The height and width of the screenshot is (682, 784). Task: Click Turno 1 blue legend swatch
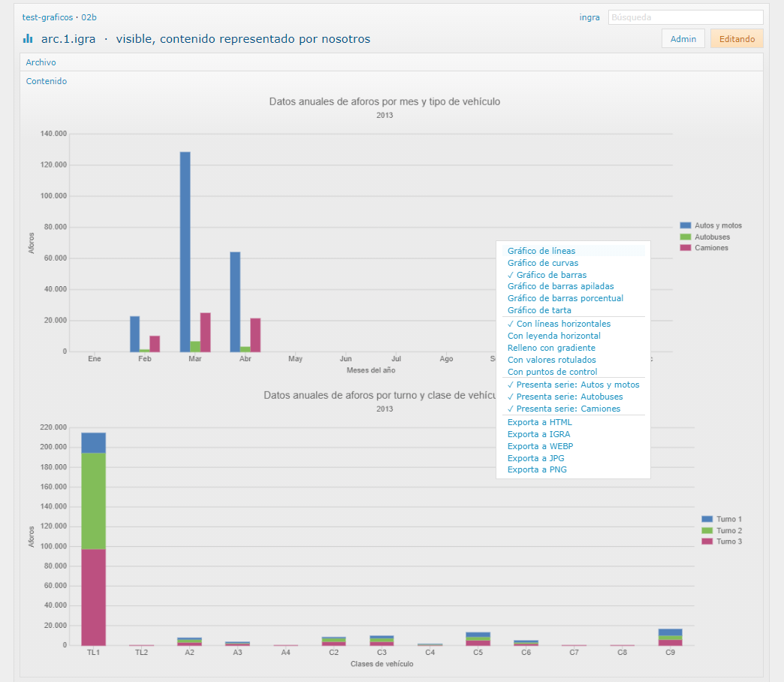point(707,520)
